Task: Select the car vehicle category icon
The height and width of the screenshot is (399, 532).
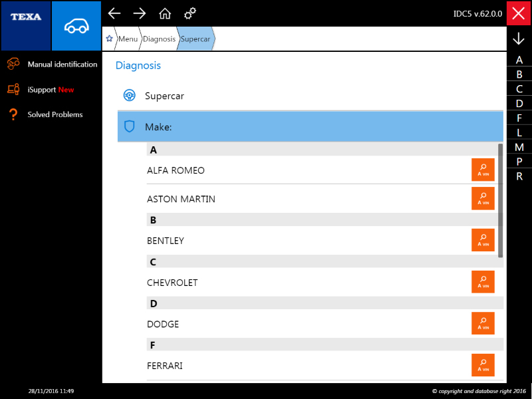Action: pos(76,26)
